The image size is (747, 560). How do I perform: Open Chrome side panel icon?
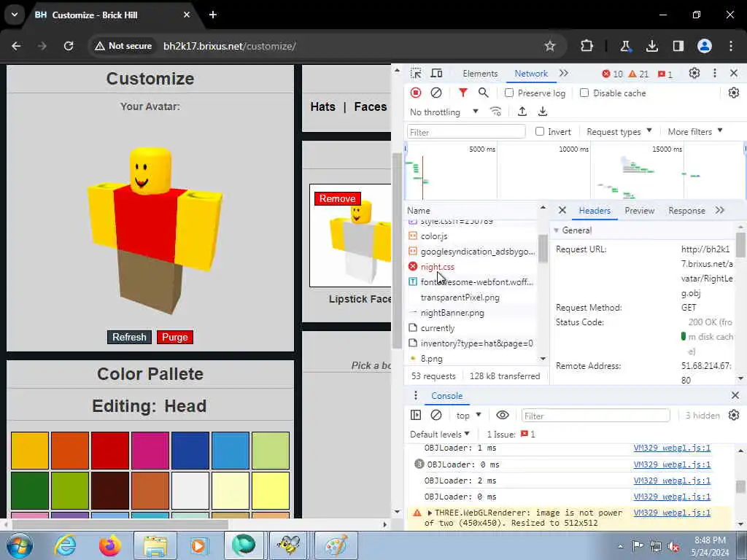(x=678, y=46)
